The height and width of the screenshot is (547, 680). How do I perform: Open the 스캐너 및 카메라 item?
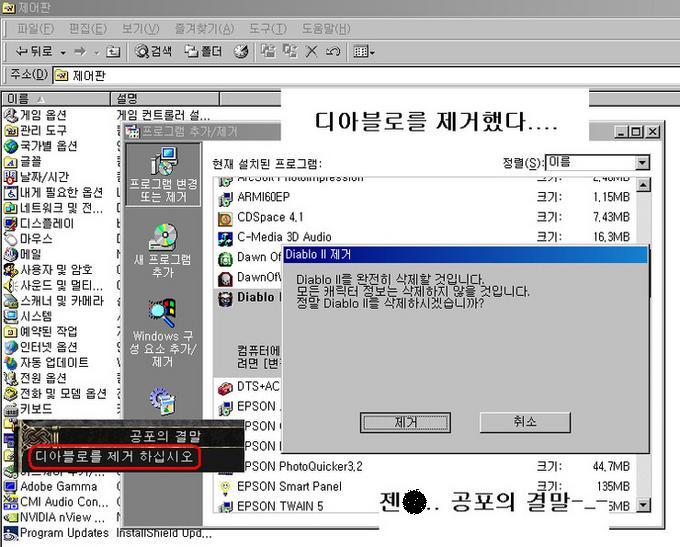54,301
